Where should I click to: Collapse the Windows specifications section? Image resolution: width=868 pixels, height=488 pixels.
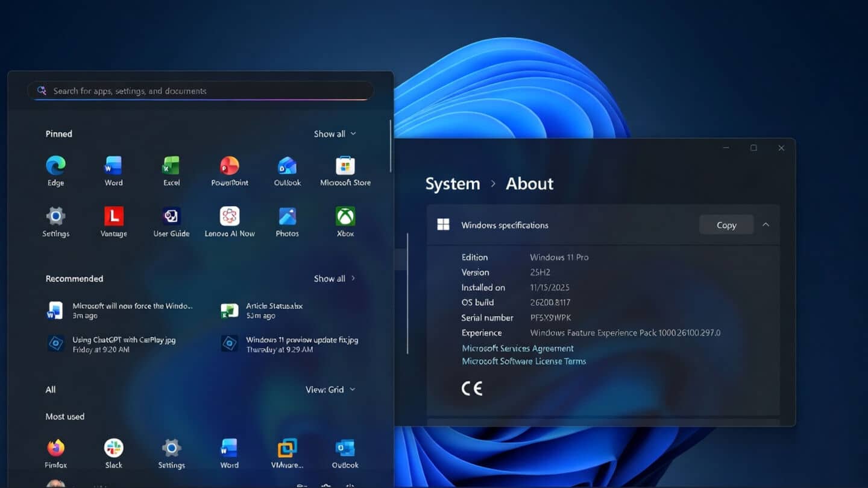click(x=766, y=225)
